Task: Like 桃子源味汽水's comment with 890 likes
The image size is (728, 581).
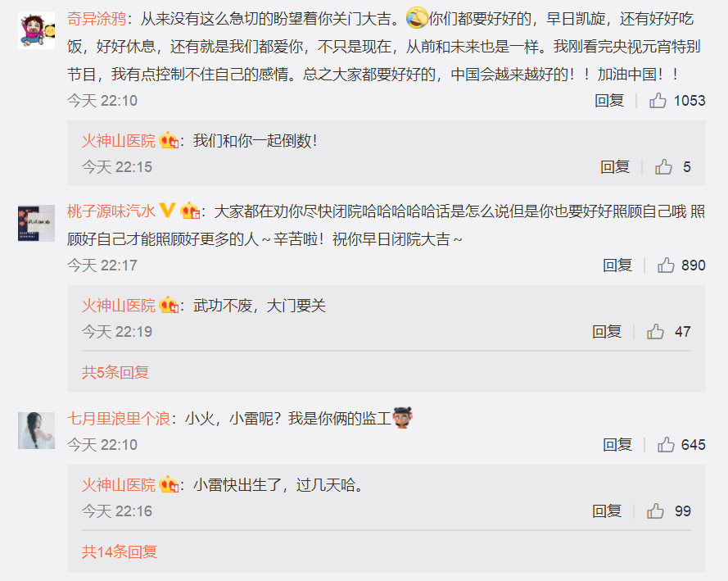Action: pos(666,266)
